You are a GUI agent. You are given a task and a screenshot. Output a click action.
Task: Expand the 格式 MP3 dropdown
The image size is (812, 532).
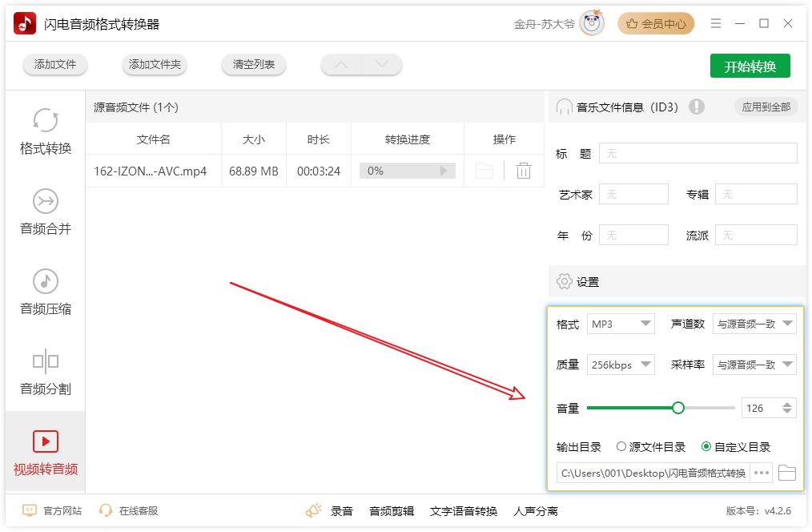tap(621, 324)
